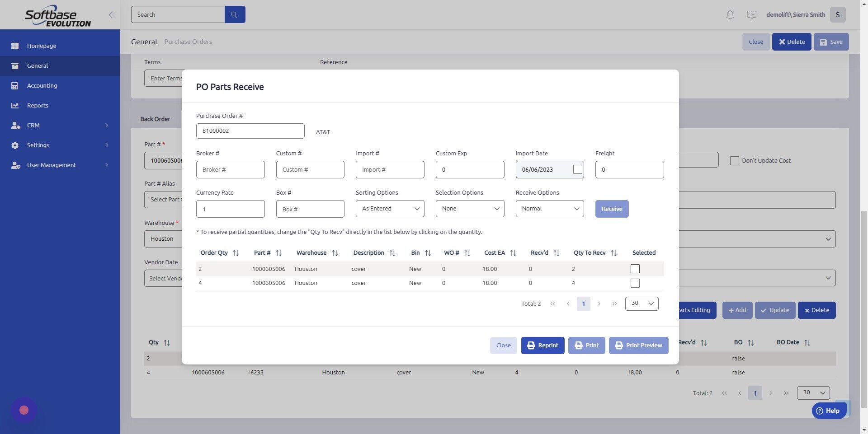Open the Homepage from the sidebar
The width and height of the screenshot is (868, 434).
[x=42, y=46]
